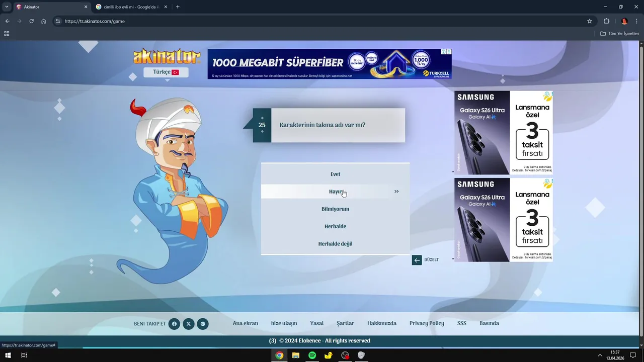This screenshot has width=644, height=362.
Task: Open Spotify from the taskbar
Action: click(x=312, y=355)
